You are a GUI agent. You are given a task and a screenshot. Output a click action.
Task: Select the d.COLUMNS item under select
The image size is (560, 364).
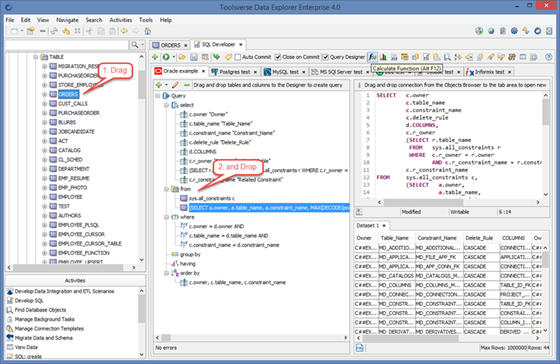pyautogui.click(x=202, y=151)
